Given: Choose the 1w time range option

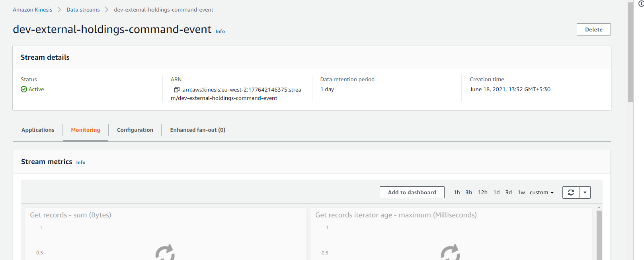Looking at the screenshot, I should pos(521,192).
